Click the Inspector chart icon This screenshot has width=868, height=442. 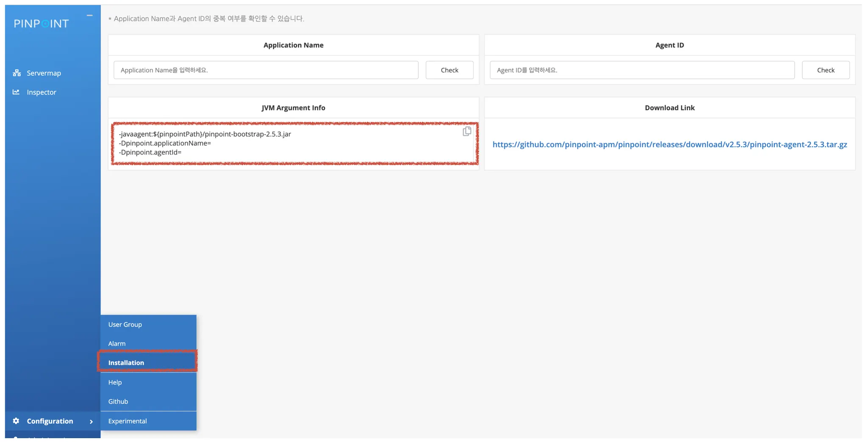(x=16, y=92)
